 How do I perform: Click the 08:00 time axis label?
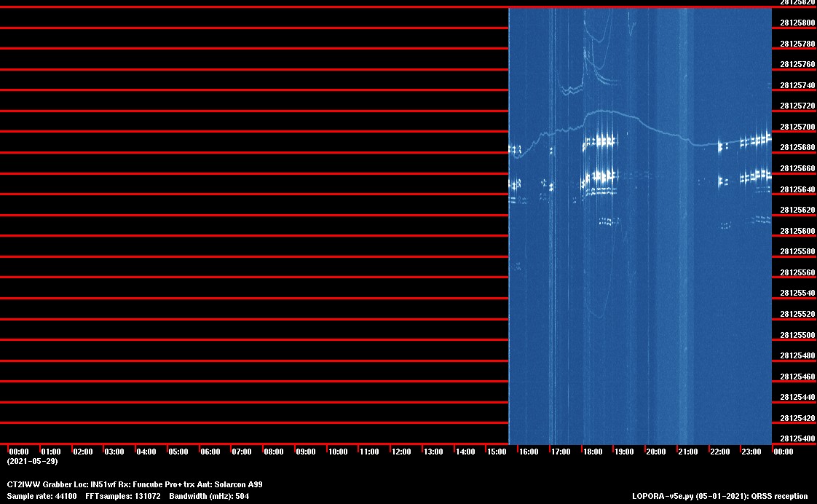pos(274,452)
